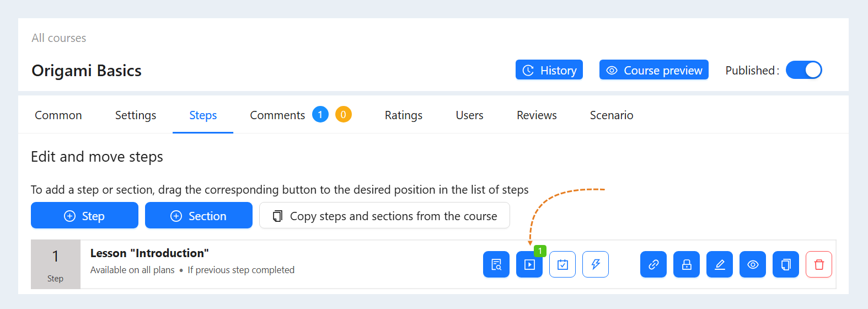The width and height of the screenshot is (868, 309).
Task: Click the video play icon with badge
Action: click(x=529, y=264)
